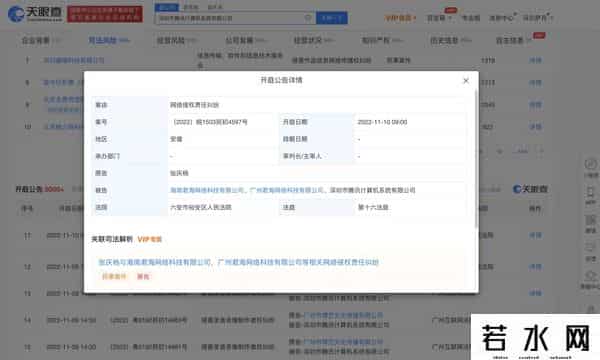Open 详情 for hearing row 11
This screenshot has height=360, width=600.
[x=535, y=235]
